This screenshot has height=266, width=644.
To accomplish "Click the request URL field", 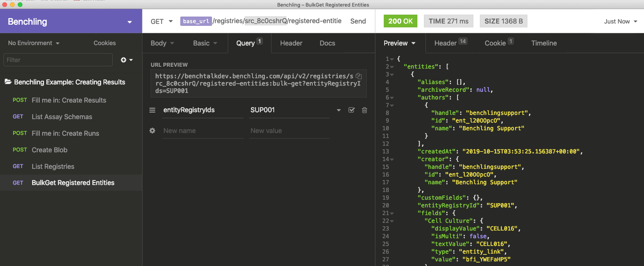I will tap(261, 21).
